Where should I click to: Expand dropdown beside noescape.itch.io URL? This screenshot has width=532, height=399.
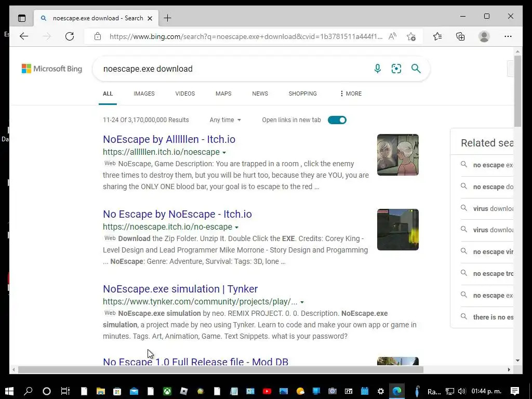pos(236,228)
